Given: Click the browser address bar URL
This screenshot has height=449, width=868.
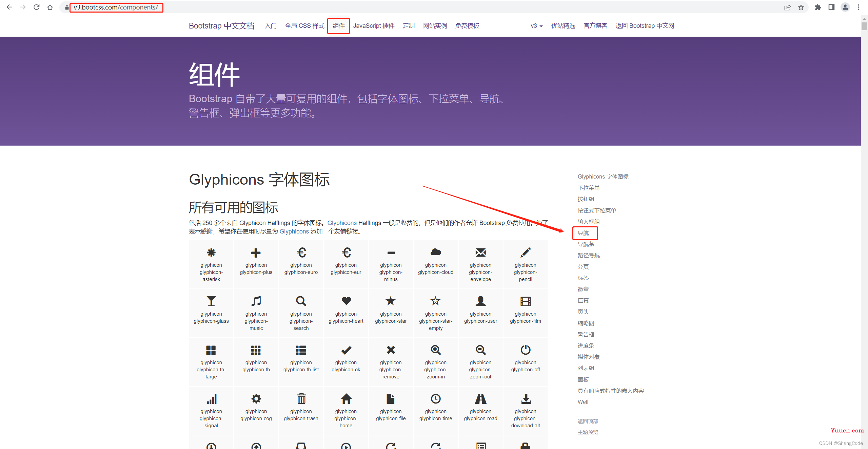Looking at the screenshot, I should [x=116, y=7].
